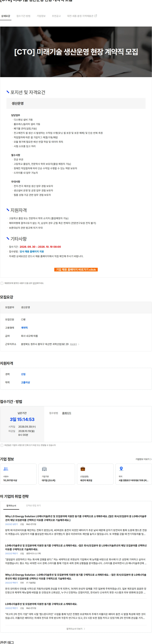
Task: Open 기업정보 더보기 link
Action: [143, 459]
